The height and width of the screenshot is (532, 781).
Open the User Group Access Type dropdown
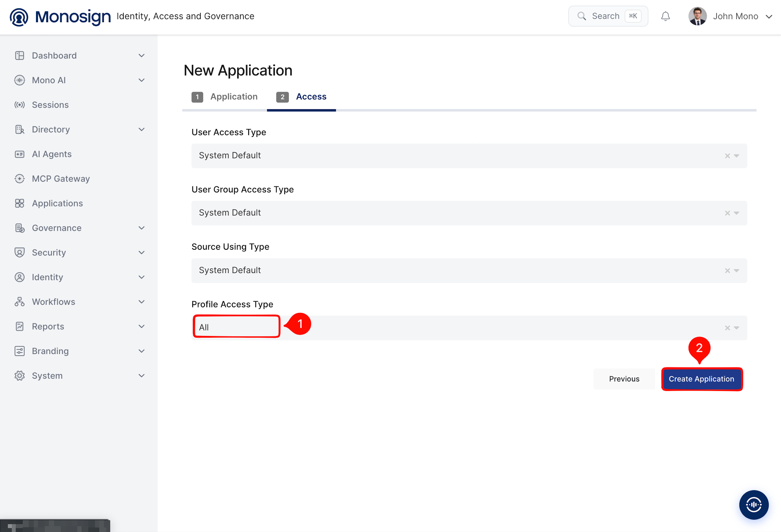736,213
